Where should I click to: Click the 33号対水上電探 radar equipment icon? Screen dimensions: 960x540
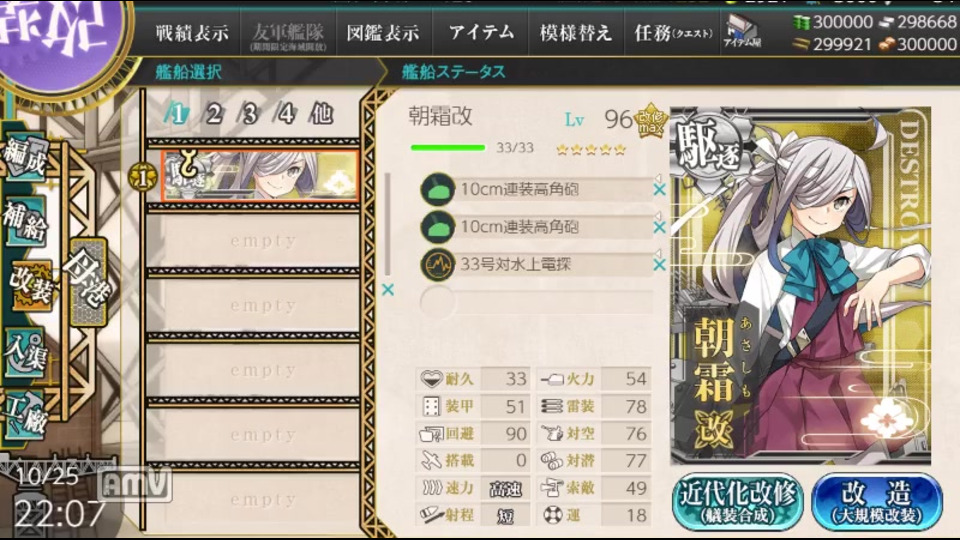coord(437,264)
